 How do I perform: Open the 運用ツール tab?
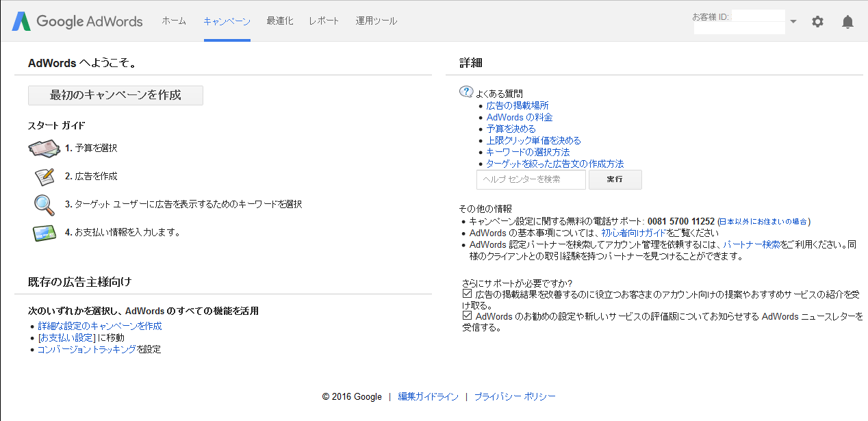click(x=376, y=21)
